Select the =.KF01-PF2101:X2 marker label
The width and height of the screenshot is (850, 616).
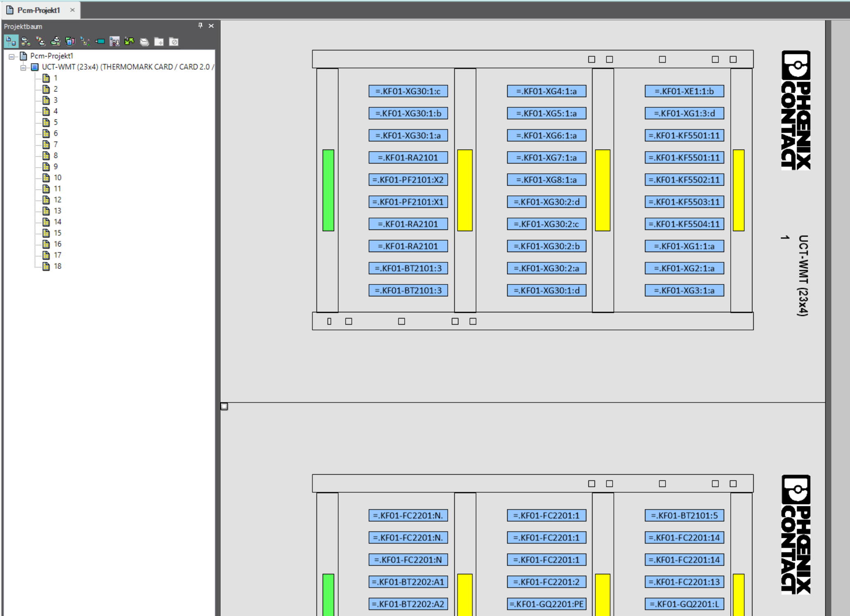coord(408,180)
